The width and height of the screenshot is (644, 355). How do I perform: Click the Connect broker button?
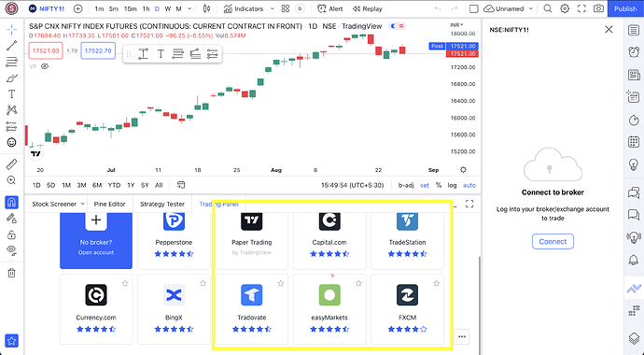(553, 242)
